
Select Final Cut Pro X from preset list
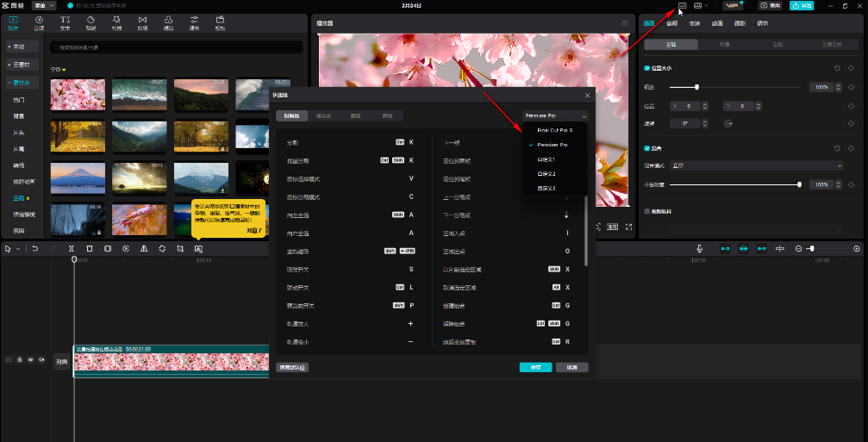coord(554,130)
